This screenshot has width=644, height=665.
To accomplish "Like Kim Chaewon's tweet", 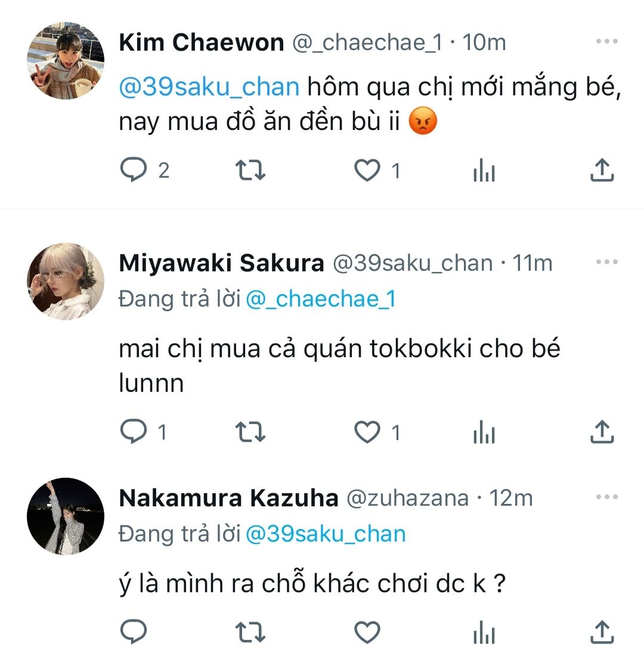I will (x=367, y=171).
